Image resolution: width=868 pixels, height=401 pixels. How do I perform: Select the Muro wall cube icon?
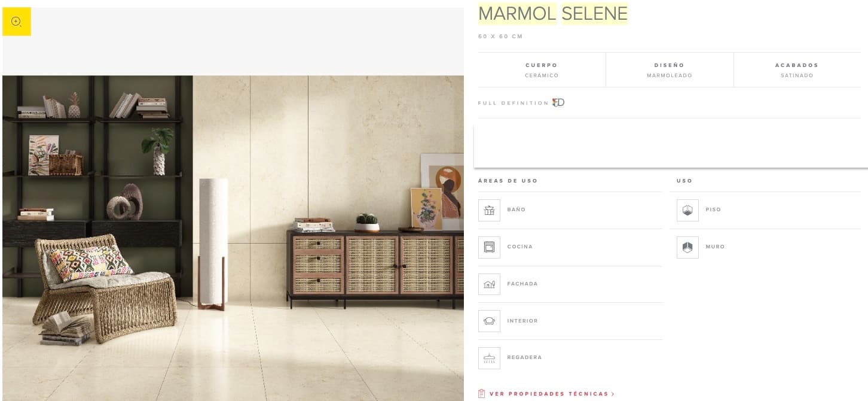[687, 247]
